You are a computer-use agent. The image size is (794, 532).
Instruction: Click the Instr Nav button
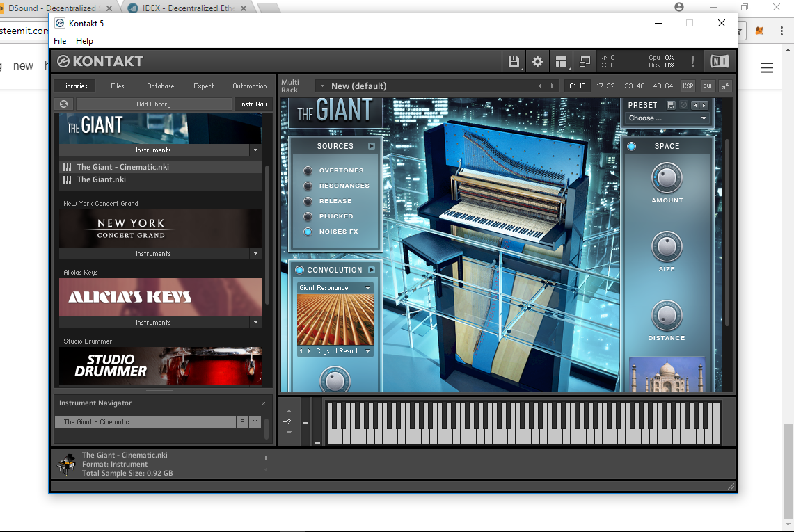coord(253,104)
